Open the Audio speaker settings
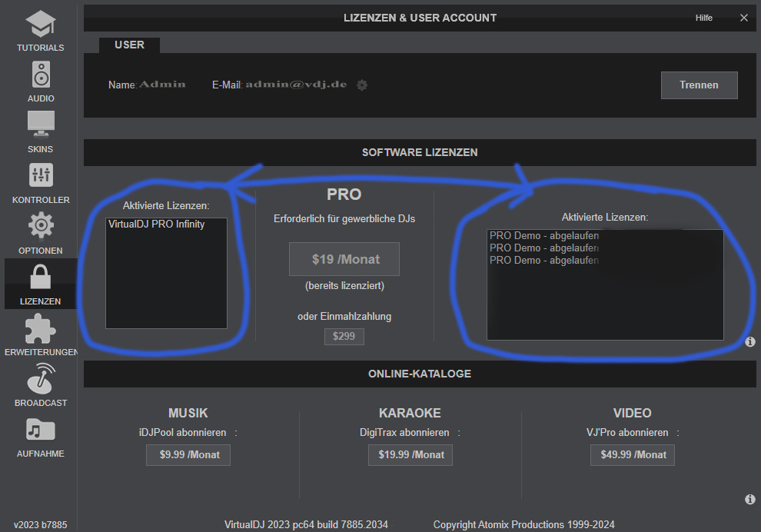 click(41, 81)
